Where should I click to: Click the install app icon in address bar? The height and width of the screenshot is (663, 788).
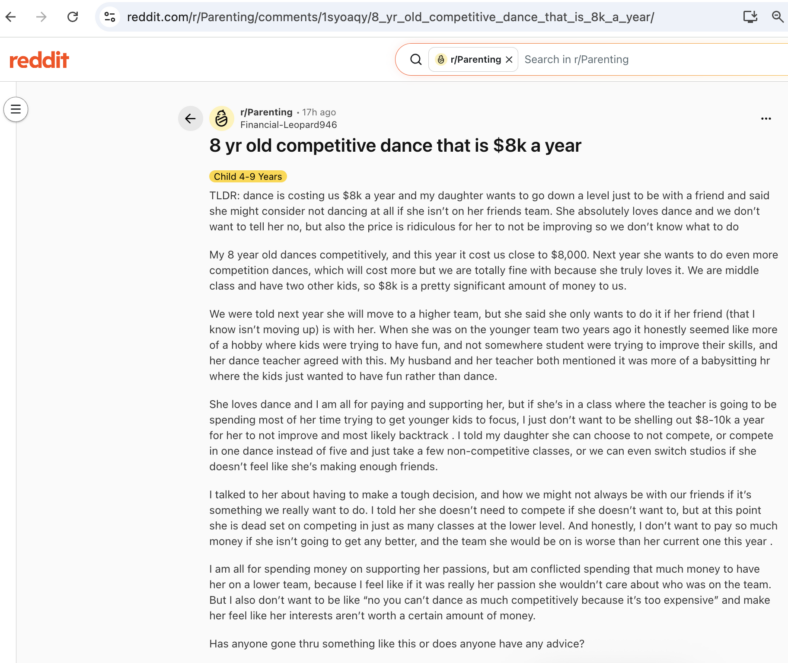coord(750,17)
